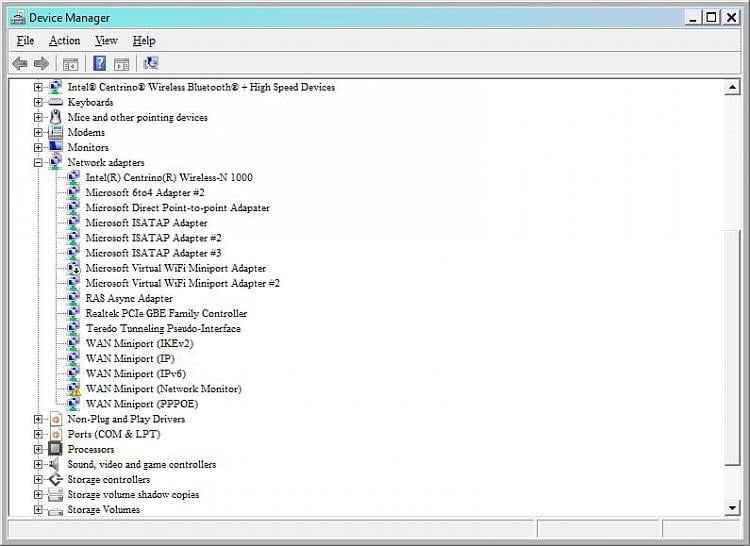
Task: Select Microsoft ISATAP Adapter #3
Action: pyautogui.click(x=154, y=253)
